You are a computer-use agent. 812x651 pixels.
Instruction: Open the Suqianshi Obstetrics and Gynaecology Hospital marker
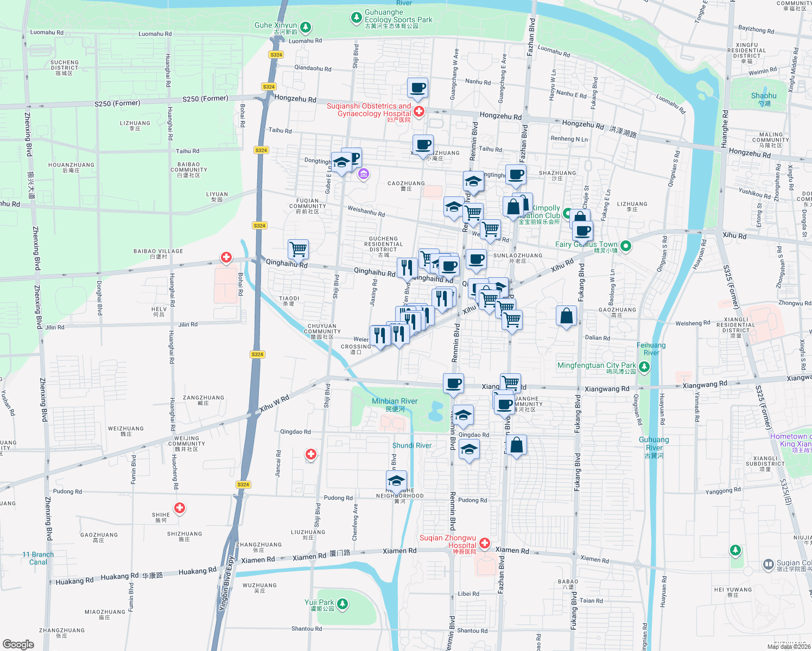click(418, 111)
